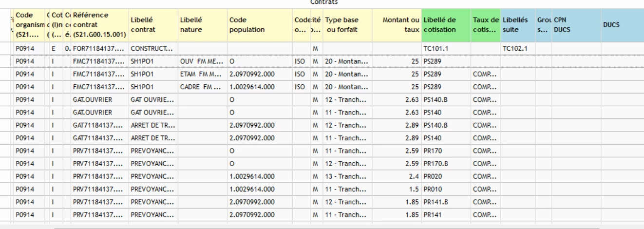Screen dimensions: 644x229
Task: Select PS140.B in the 2.89 amount row
Action: coord(446,125)
